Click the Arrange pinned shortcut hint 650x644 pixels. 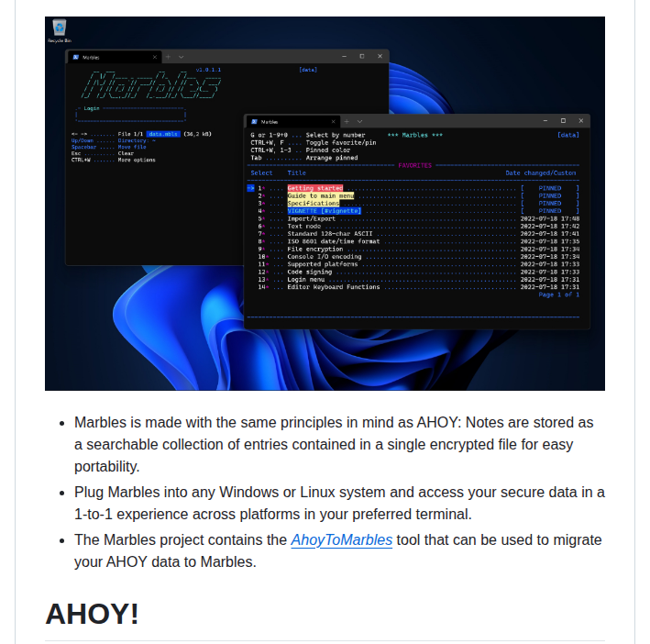[332, 158]
